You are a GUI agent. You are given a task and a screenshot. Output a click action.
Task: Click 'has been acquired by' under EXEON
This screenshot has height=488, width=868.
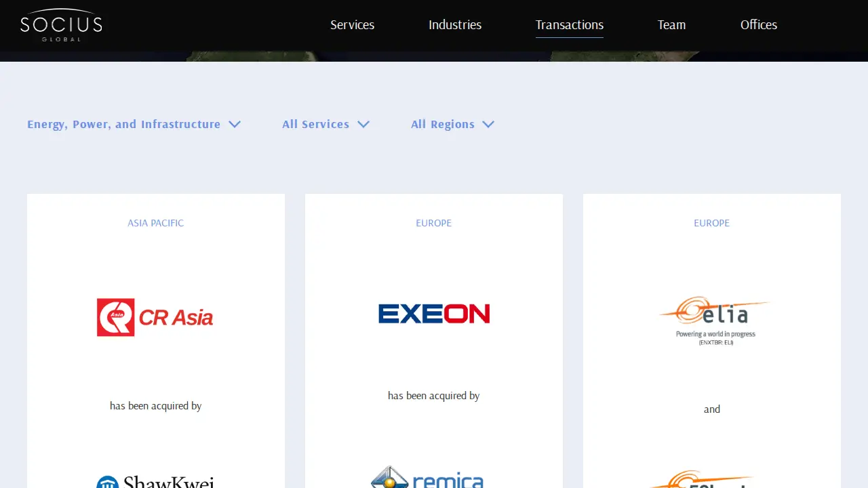tap(434, 396)
